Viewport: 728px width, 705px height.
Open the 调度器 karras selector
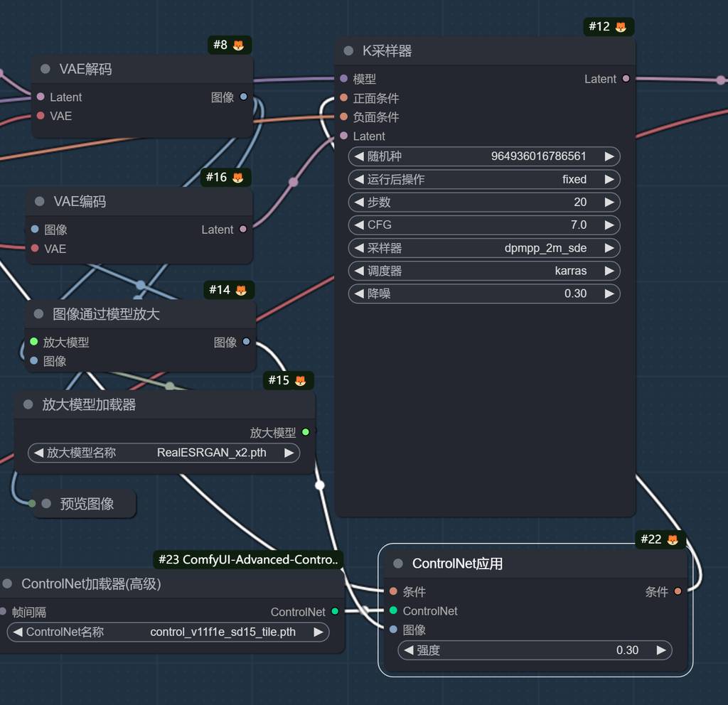tap(483, 271)
